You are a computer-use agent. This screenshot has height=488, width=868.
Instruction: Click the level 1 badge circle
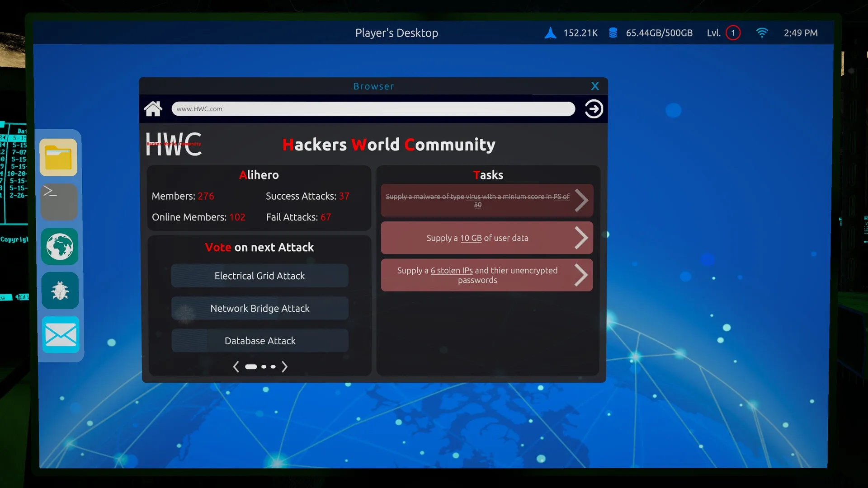pyautogui.click(x=733, y=33)
